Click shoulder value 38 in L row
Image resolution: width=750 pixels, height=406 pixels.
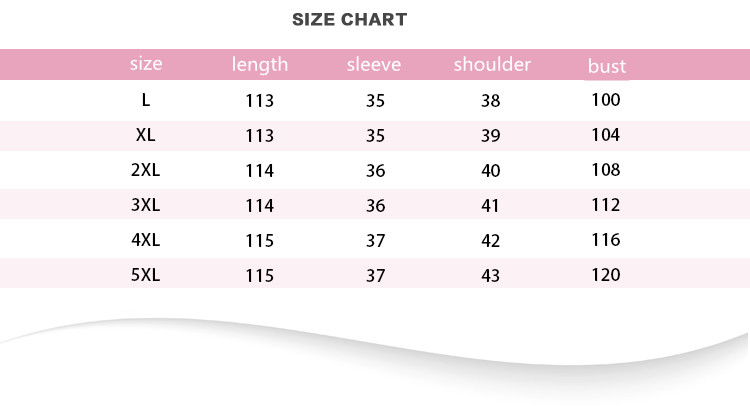[x=490, y=100]
